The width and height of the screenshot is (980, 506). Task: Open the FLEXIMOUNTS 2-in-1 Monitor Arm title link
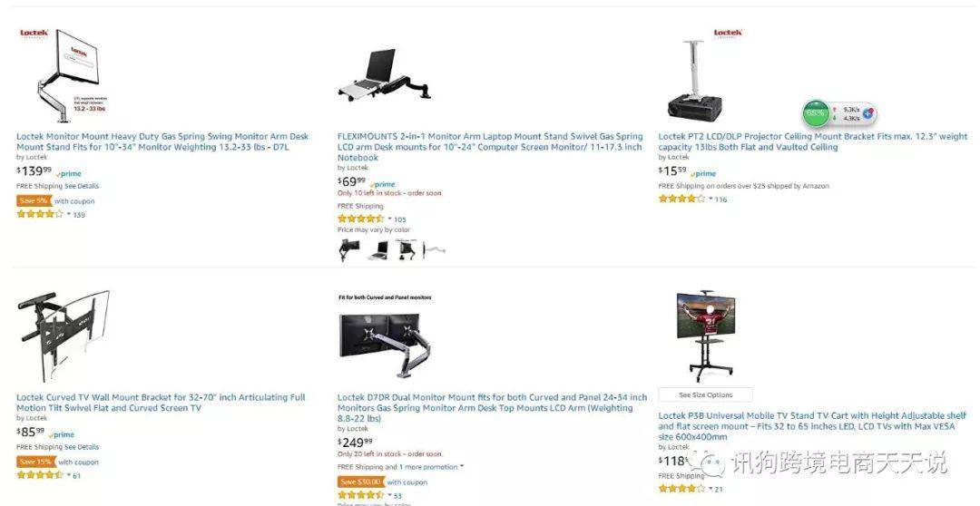[x=490, y=147]
